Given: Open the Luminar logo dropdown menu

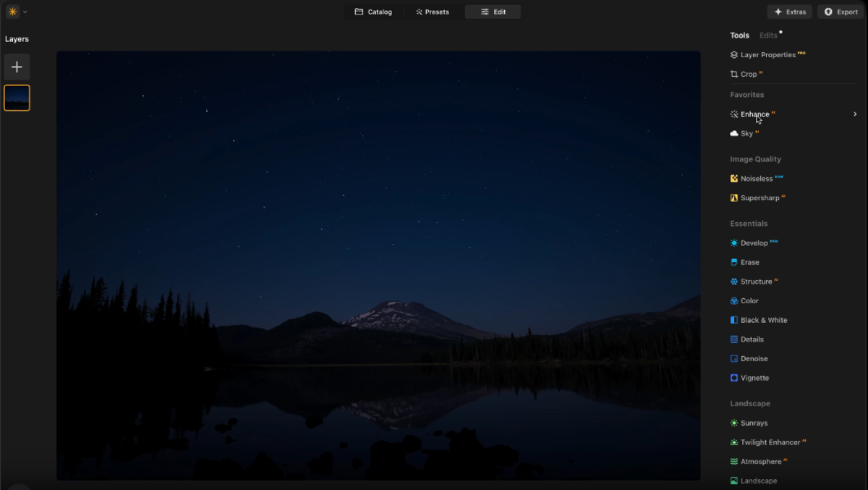Looking at the screenshot, I should tap(16, 12).
